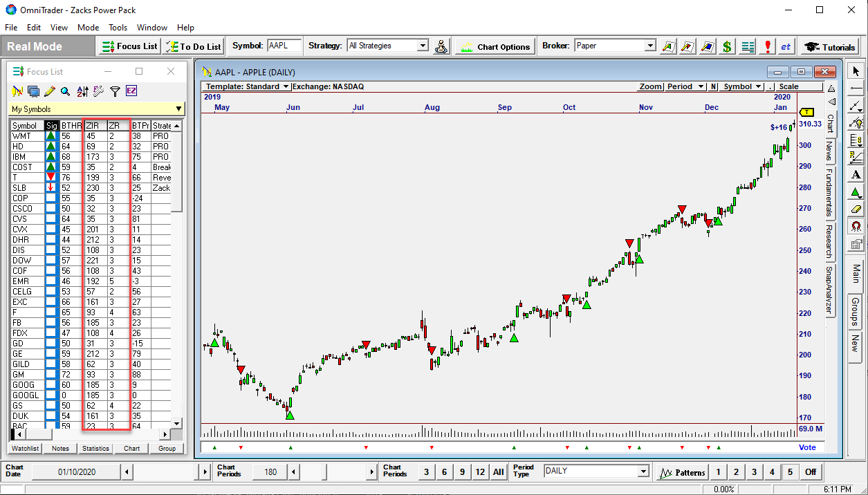Open the Template: Standard dropdown
Image resolution: width=868 pixels, height=495 pixels.
(247, 86)
